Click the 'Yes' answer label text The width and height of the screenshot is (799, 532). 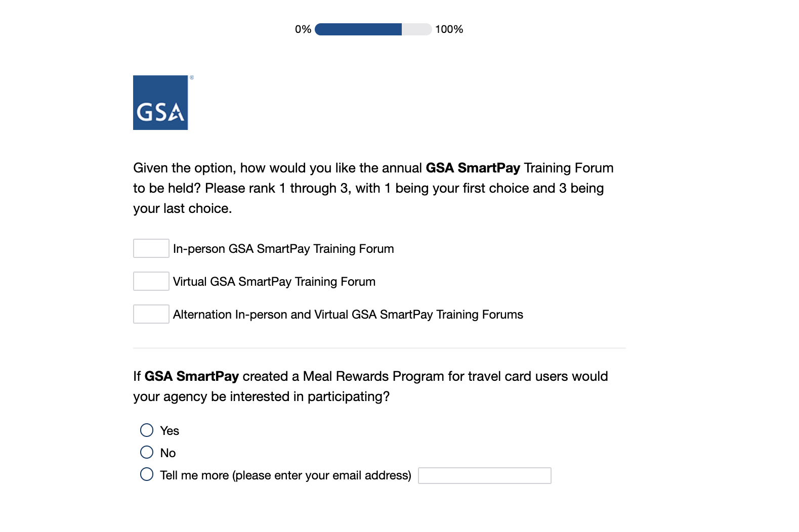pyautogui.click(x=170, y=431)
